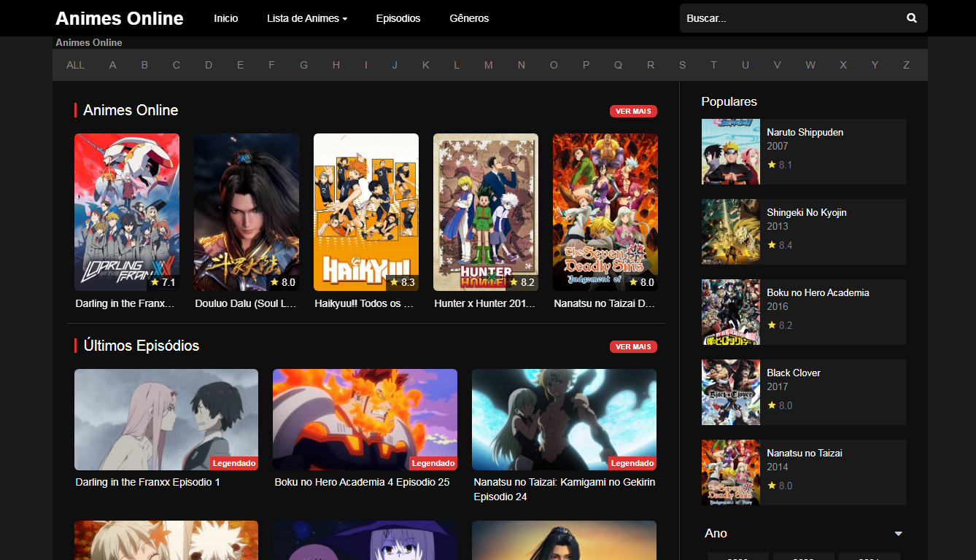Filter animes by letter S
Image resolution: width=976 pixels, height=560 pixels.
click(x=682, y=65)
